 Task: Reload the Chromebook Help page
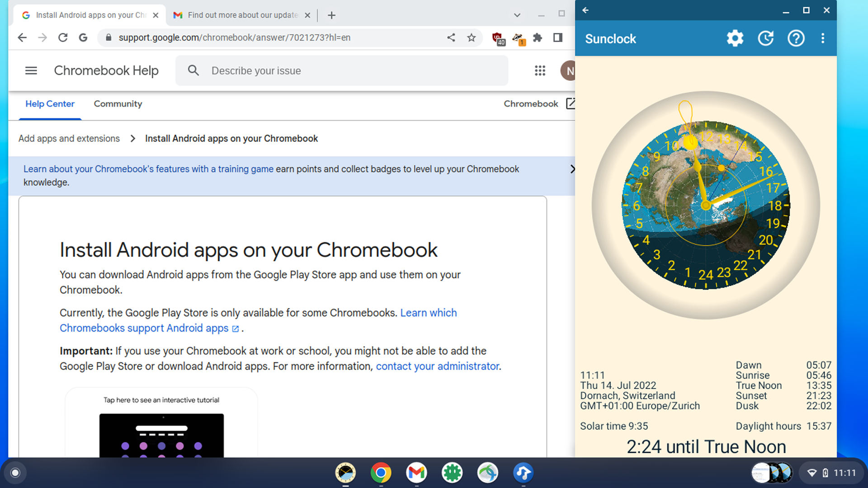point(63,38)
